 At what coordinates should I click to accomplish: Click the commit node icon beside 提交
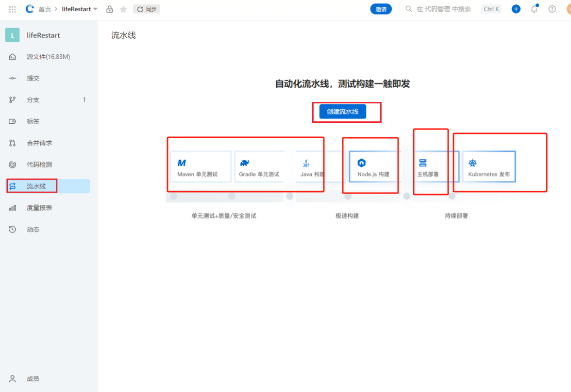[x=13, y=78]
